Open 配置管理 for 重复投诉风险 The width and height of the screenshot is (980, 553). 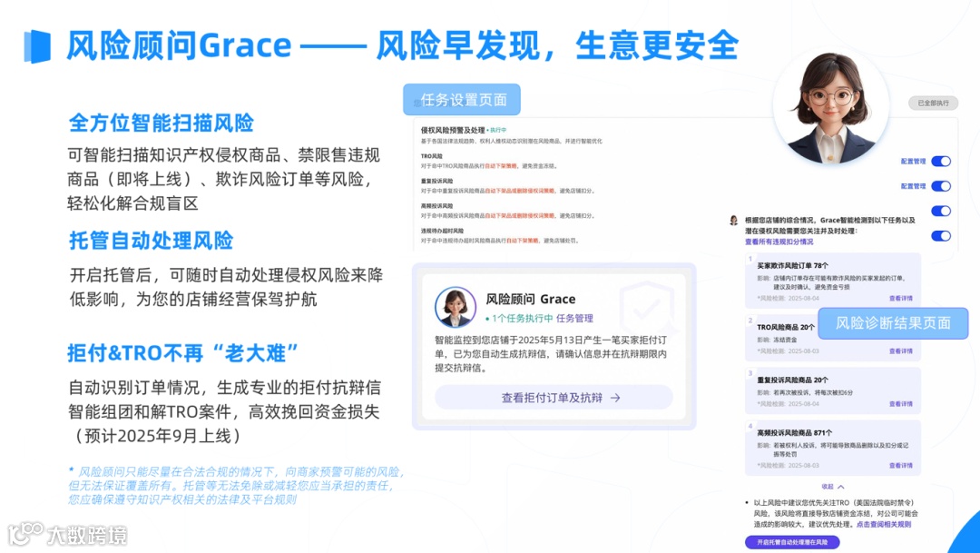point(913,186)
